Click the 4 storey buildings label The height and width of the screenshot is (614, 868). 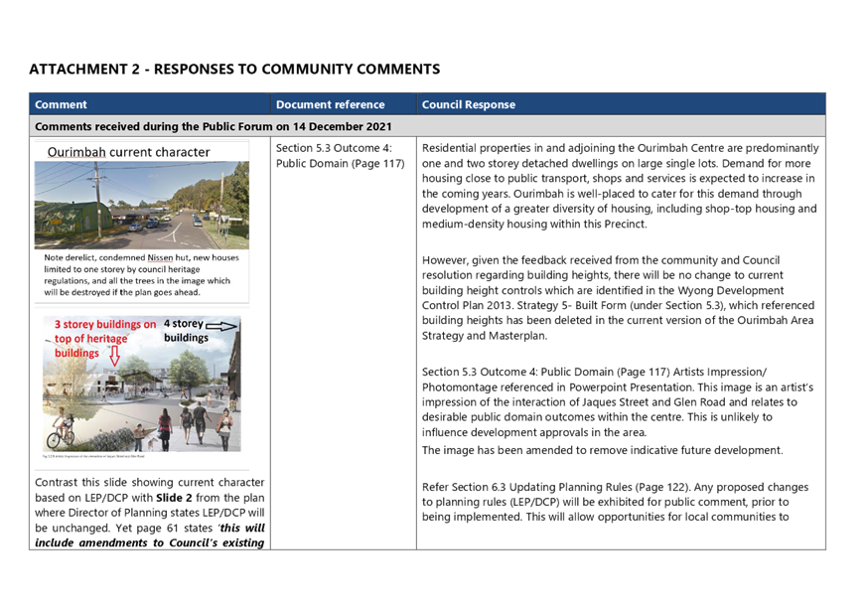coord(186,331)
